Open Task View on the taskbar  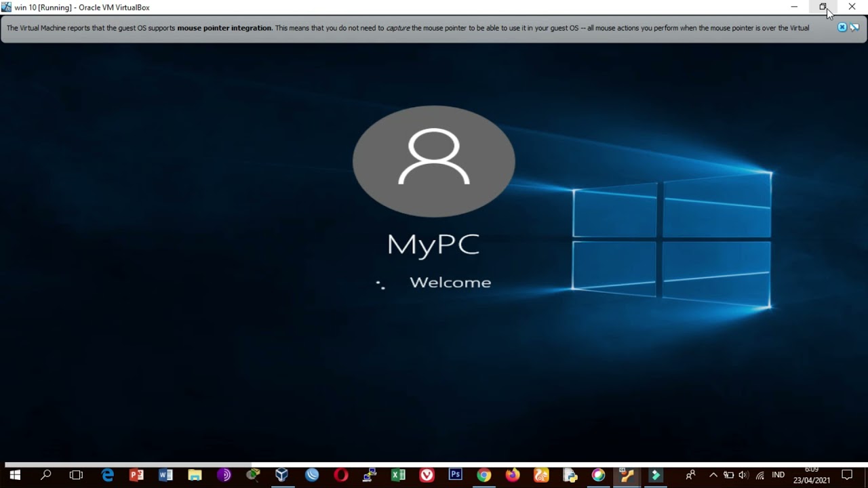pyautogui.click(x=76, y=475)
